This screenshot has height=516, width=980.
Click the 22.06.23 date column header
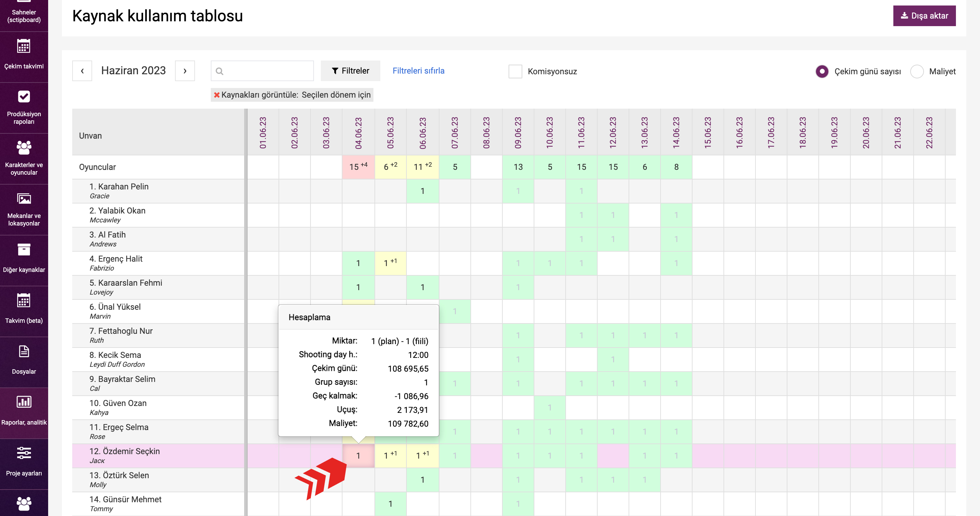929,133
